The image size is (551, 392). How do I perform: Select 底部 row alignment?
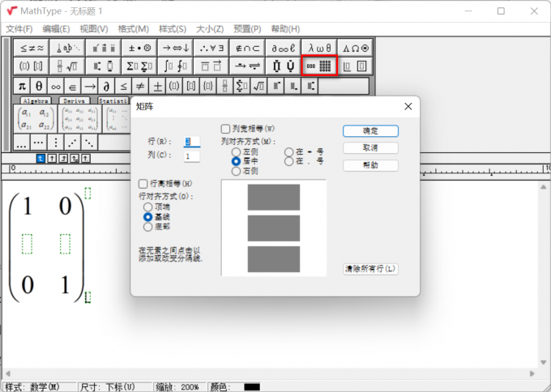click(x=148, y=227)
